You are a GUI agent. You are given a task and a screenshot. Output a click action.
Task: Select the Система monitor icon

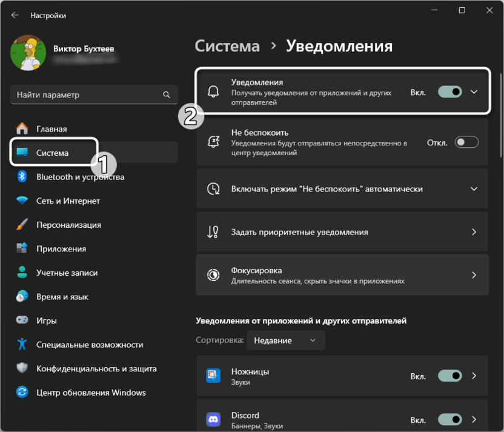pyautogui.click(x=22, y=152)
